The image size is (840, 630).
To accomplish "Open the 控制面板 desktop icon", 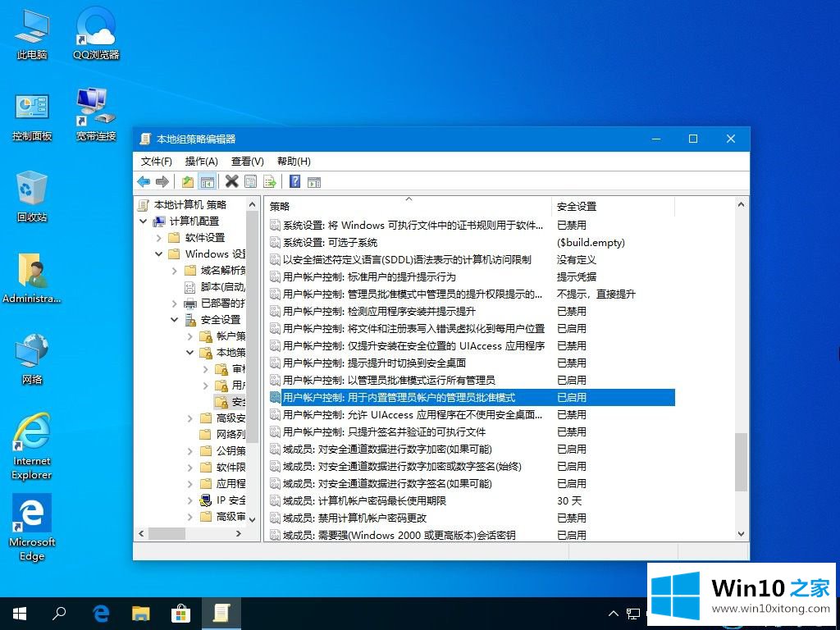I will [32, 116].
